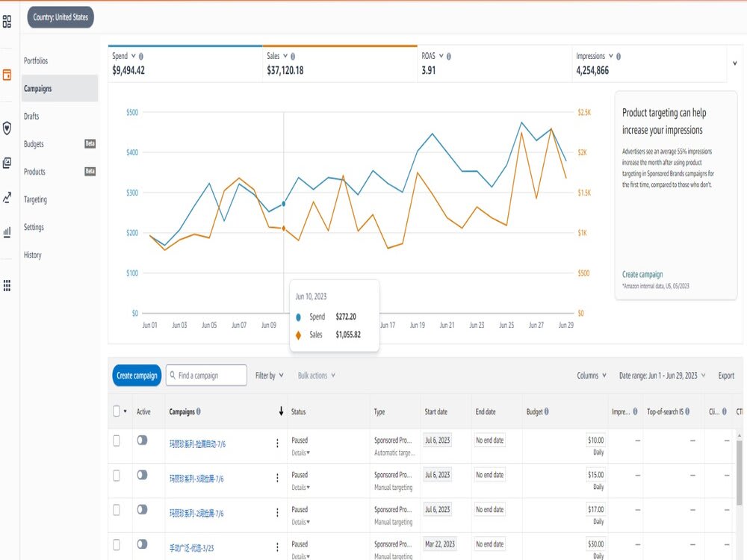Click the campaigns table vertical scrollbar

click(740, 471)
